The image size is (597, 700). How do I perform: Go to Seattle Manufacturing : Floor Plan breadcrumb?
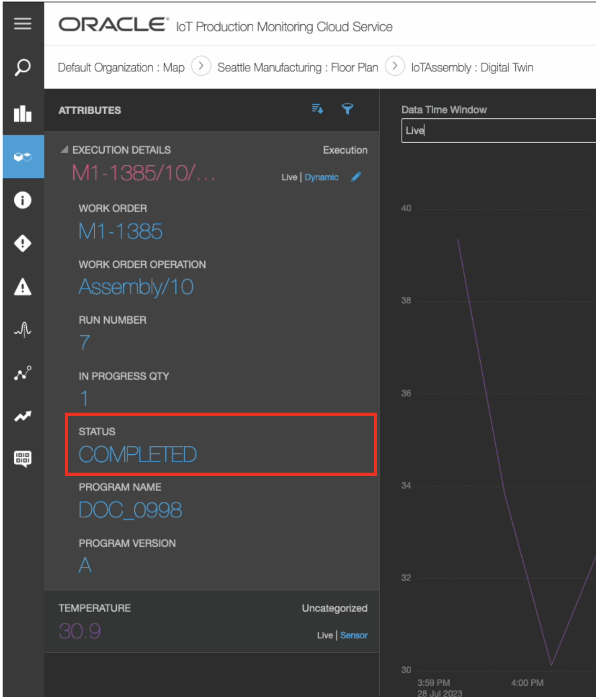[x=297, y=67]
